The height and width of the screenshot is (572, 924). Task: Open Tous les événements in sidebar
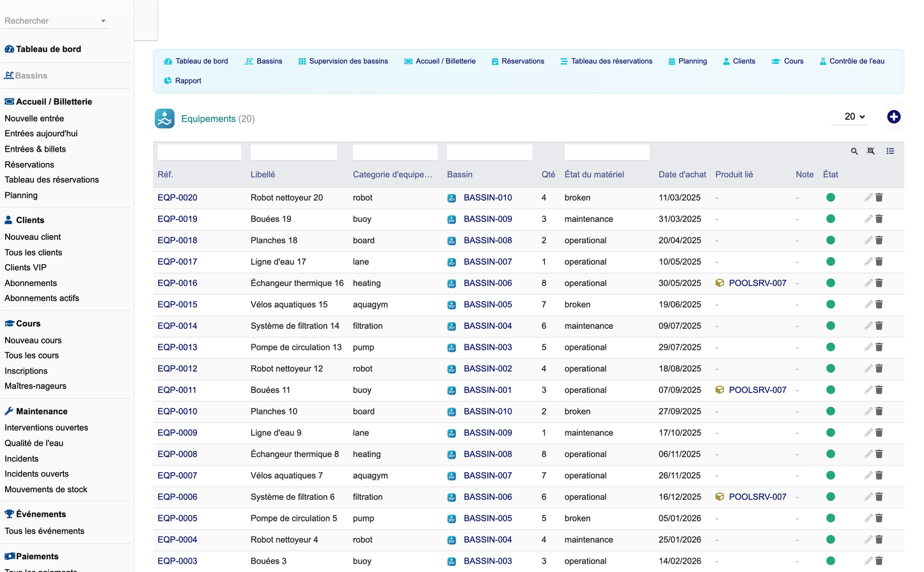pyautogui.click(x=44, y=531)
